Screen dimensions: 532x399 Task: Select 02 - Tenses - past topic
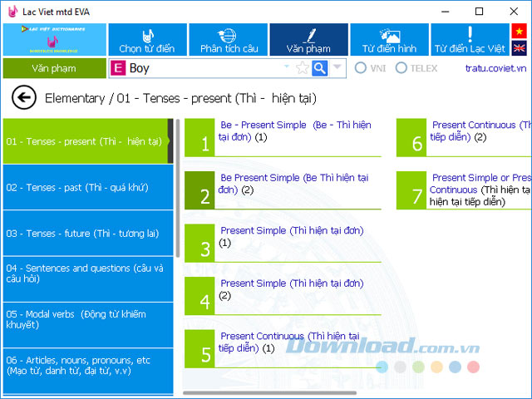pyautogui.click(x=85, y=187)
